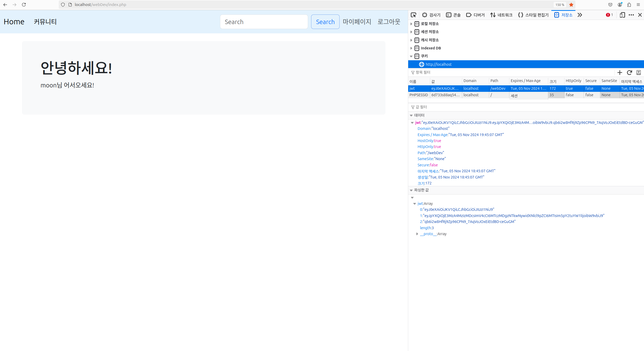Viewport: 644px width, 351px height.
Task: Refresh the cookie list
Action: point(629,72)
